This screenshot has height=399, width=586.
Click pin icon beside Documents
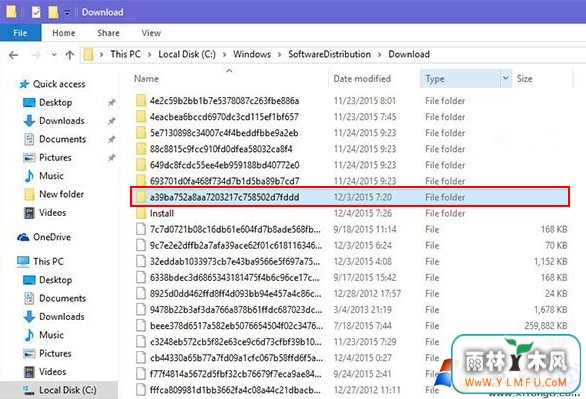point(111,139)
